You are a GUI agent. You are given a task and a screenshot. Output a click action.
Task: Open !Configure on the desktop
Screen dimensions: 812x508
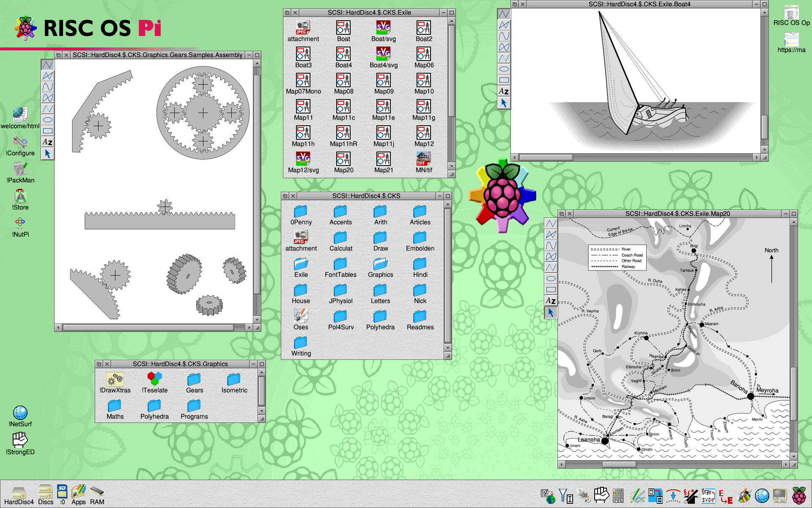20,146
